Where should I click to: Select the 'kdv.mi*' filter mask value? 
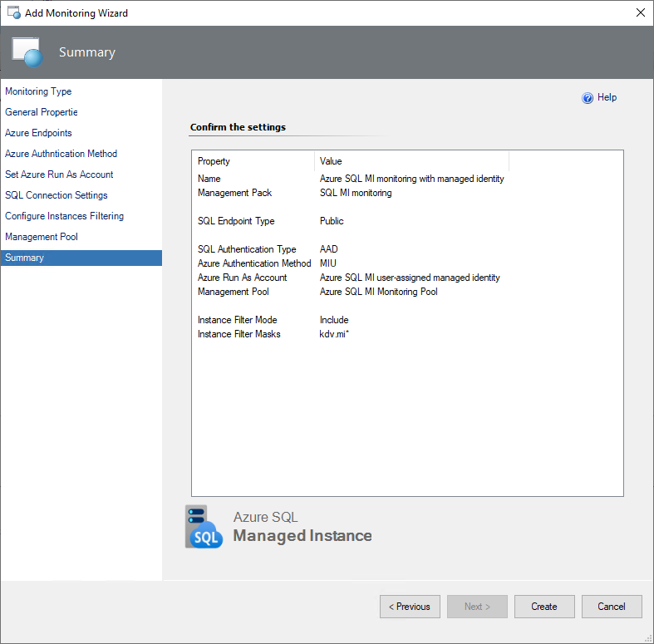[334, 334]
